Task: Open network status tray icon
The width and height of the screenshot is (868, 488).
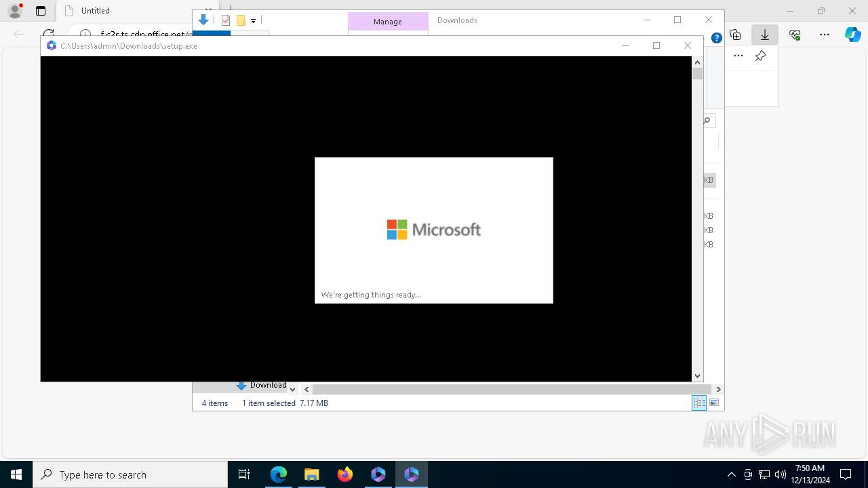Action: (764, 474)
